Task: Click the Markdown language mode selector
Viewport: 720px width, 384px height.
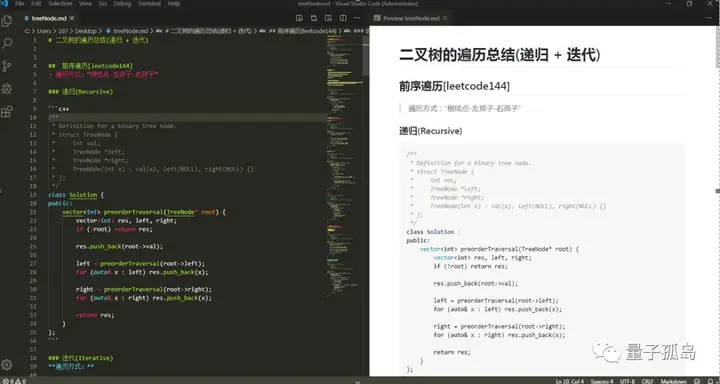Action: click(x=674, y=381)
